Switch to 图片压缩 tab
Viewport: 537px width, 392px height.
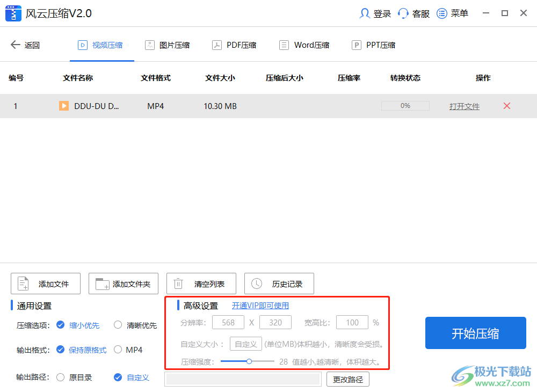coord(168,45)
